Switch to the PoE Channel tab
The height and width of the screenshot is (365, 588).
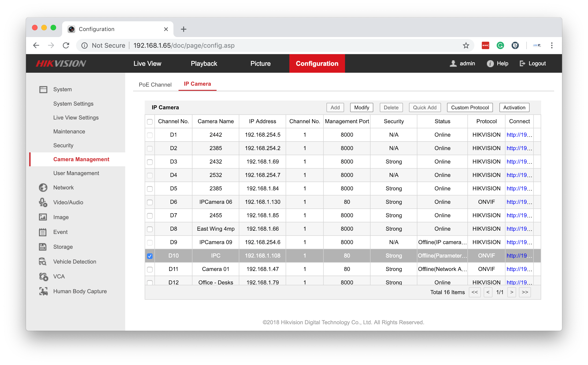point(155,85)
